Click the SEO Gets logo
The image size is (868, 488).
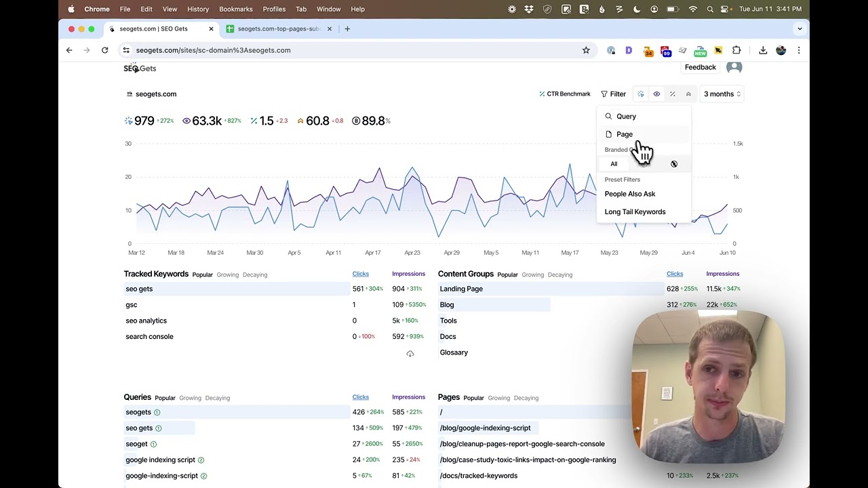pos(140,68)
